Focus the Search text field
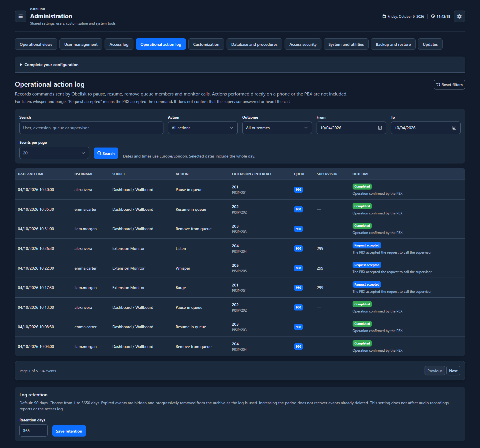Viewport: 480px width, 448px height. [x=91, y=128]
